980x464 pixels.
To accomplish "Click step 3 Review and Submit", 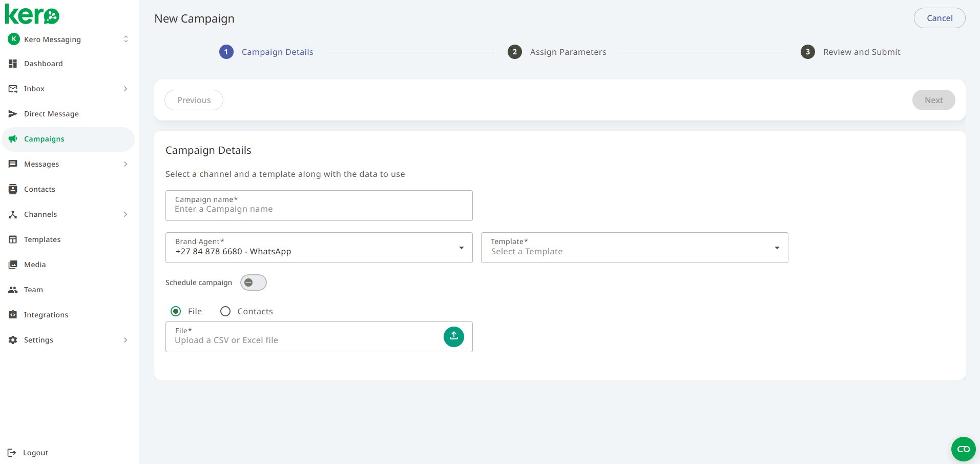I will (x=851, y=52).
